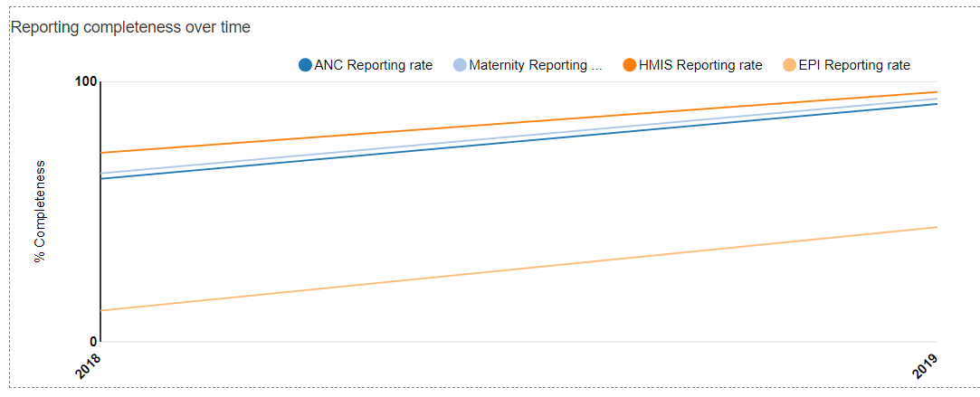The image size is (980, 397).
Task: Click the EPI Reporting rate peach legend dot
Action: (x=789, y=65)
